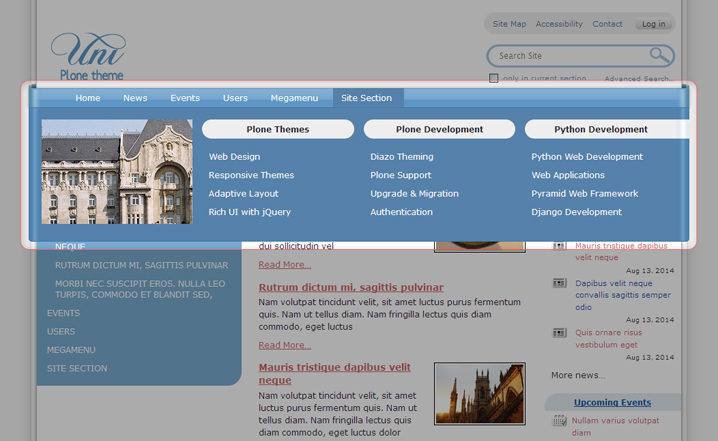This screenshot has height=441, width=718.
Task: Click the building photo in the megamenu
Action: pos(117,172)
